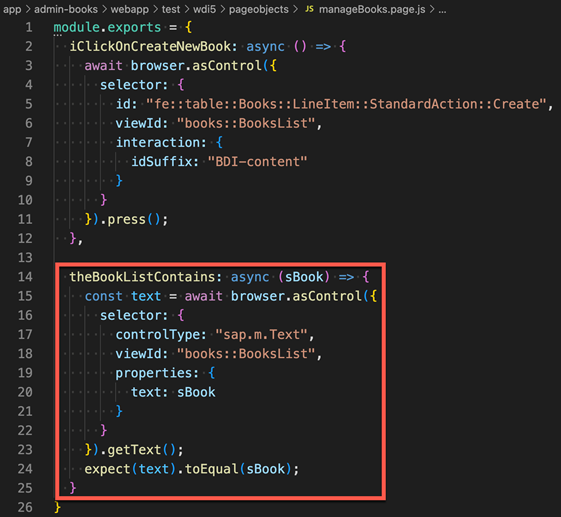
Task: Click the 'test' breadcrumb segment
Action: [x=171, y=9]
